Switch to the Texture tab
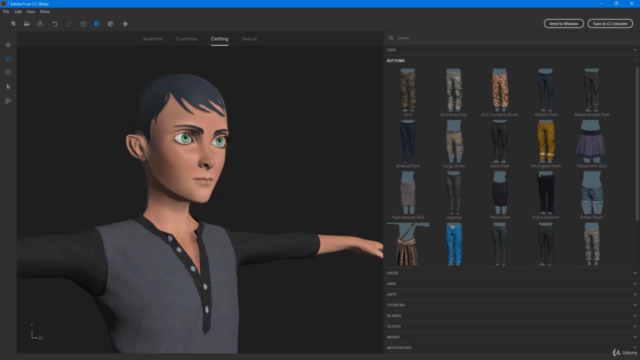The height and width of the screenshot is (360, 640). coord(249,39)
